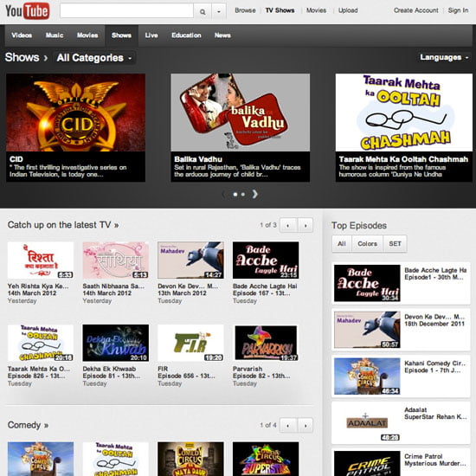Switch to the Music tab
Image resolution: width=476 pixels, height=476 pixels.
(55, 35)
